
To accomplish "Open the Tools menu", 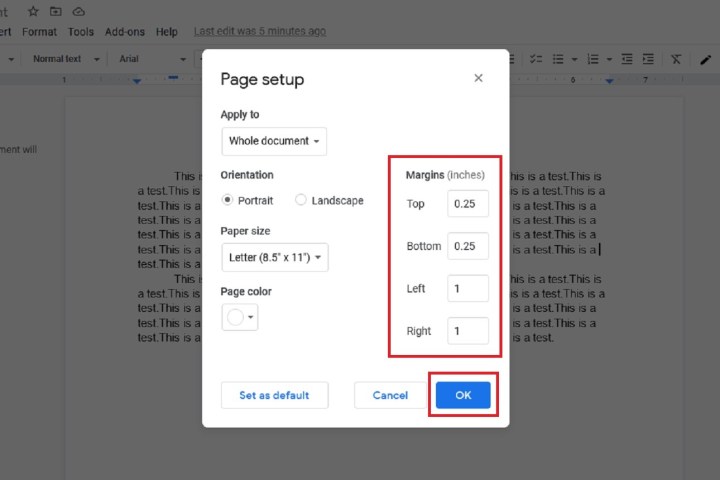I will (x=81, y=32).
